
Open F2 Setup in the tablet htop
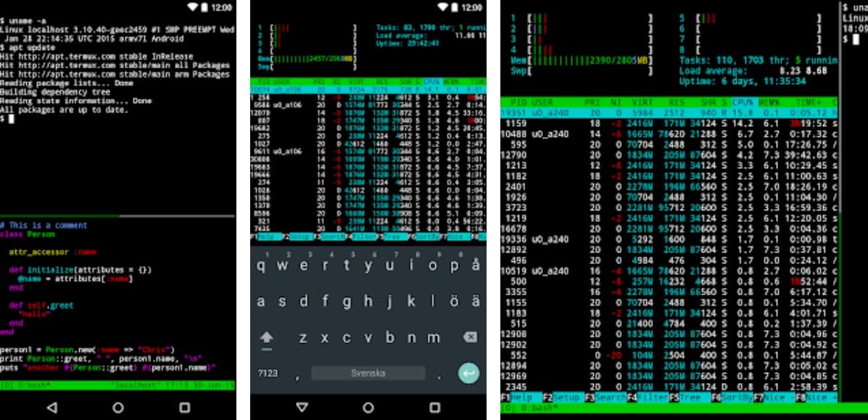click(563, 398)
